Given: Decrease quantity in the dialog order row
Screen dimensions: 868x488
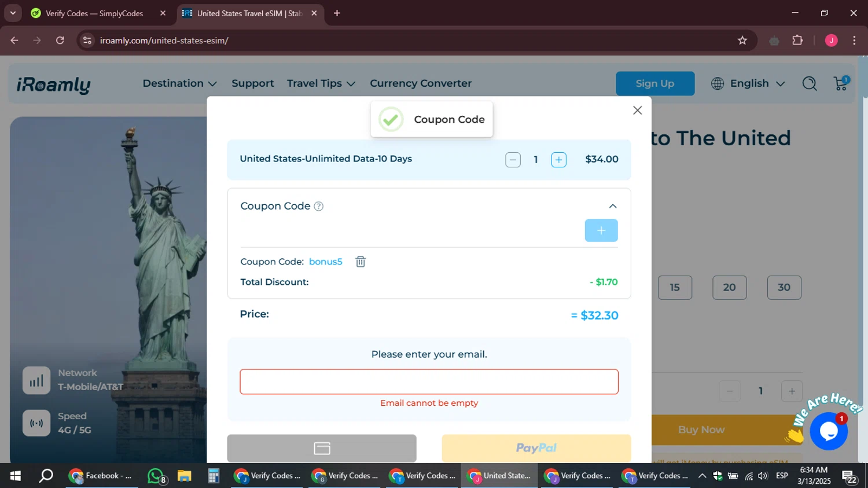Looking at the screenshot, I should 513,160.
